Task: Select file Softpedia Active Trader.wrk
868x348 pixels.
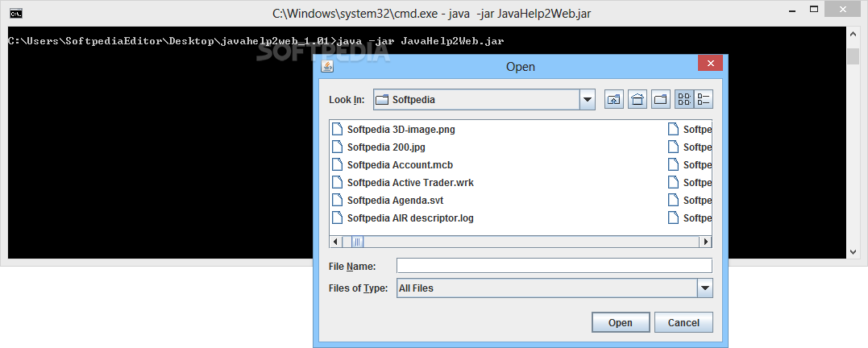Action: coord(410,183)
